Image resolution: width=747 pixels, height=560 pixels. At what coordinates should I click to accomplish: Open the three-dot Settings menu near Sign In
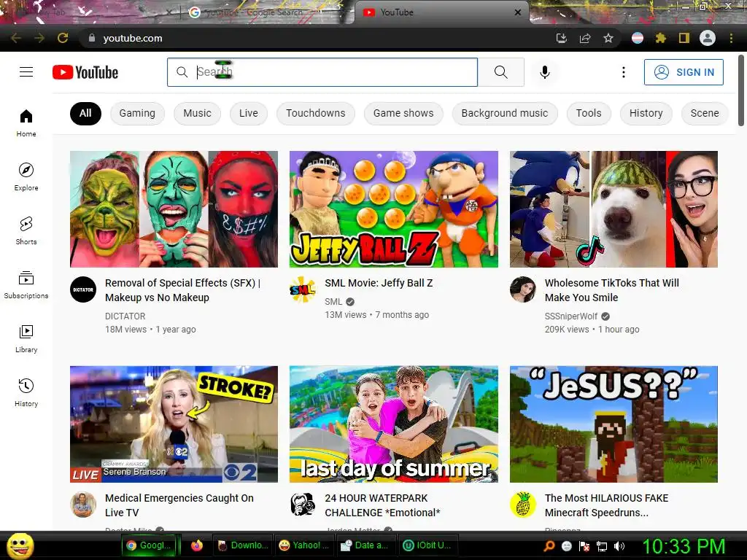pos(623,72)
